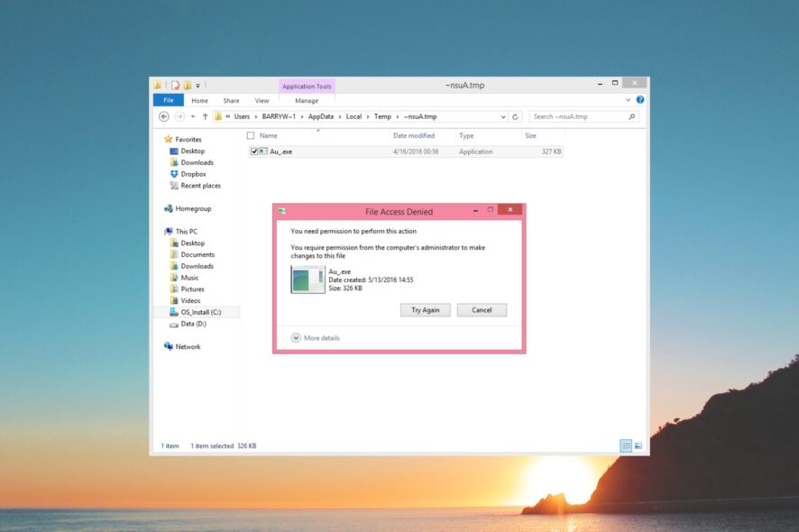
Task: Refresh the ~nsuA.tmp folder view
Action: pos(515,116)
